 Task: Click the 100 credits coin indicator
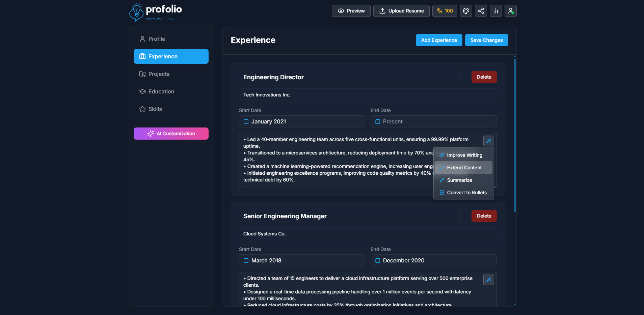tap(445, 11)
